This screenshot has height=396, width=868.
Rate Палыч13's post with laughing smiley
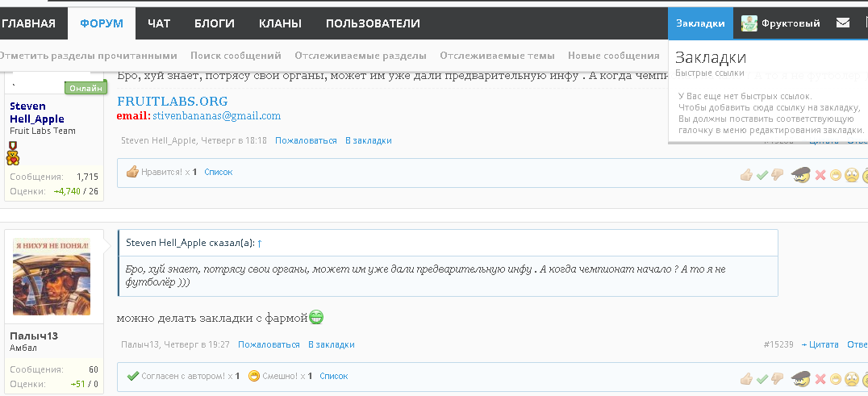coord(836,379)
